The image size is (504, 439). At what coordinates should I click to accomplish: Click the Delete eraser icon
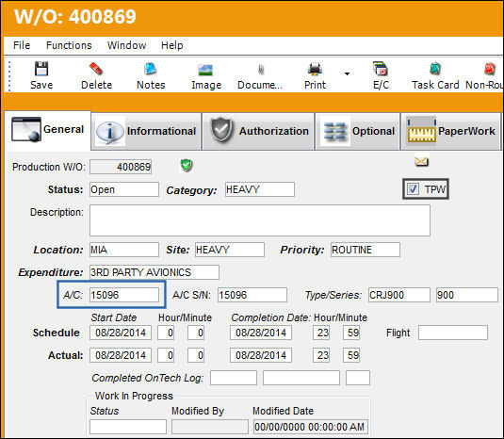96,69
